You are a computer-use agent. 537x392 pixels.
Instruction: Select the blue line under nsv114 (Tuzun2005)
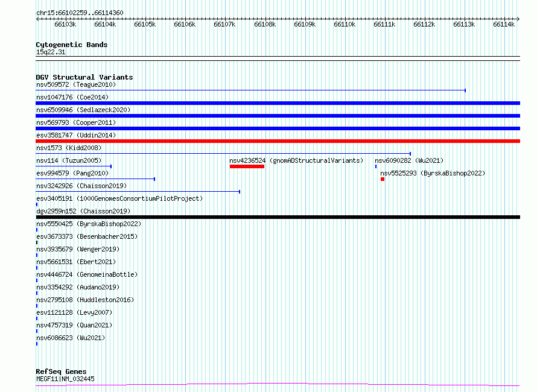pos(74,166)
